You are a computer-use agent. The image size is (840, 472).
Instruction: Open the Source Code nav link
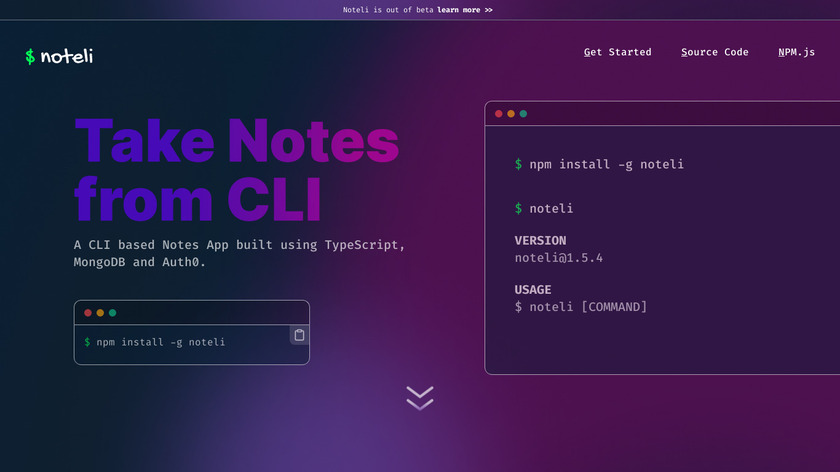tap(715, 52)
